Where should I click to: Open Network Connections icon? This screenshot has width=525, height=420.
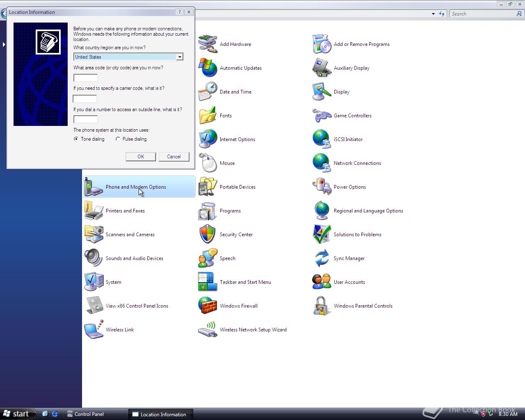coord(322,163)
